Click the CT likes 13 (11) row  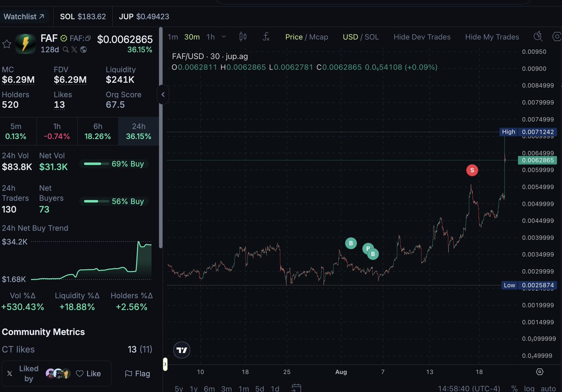[77, 349]
